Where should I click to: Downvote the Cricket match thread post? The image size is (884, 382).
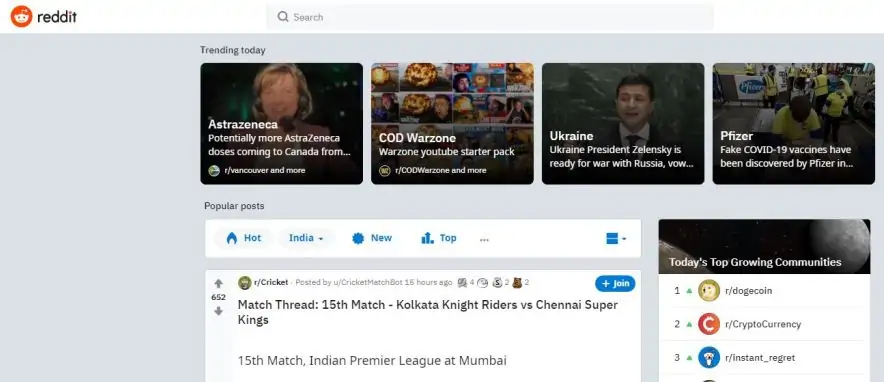[218, 311]
